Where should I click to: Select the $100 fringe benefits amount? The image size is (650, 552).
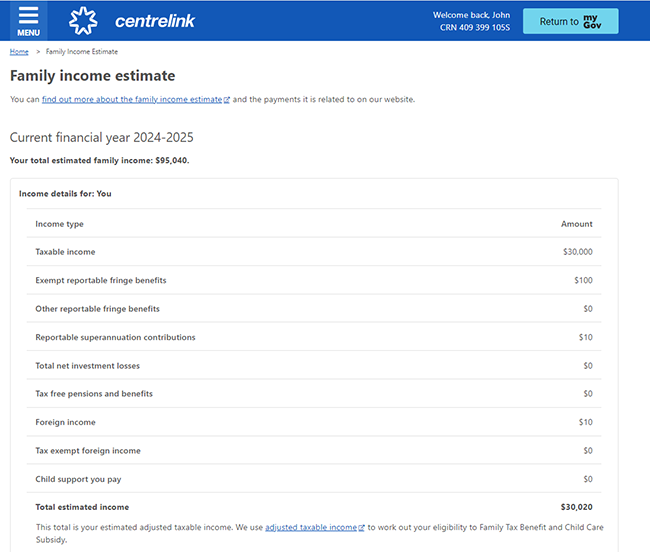click(583, 281)
